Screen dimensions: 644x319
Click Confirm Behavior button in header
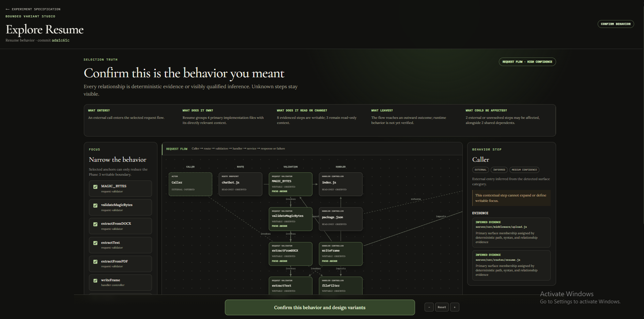616,24
